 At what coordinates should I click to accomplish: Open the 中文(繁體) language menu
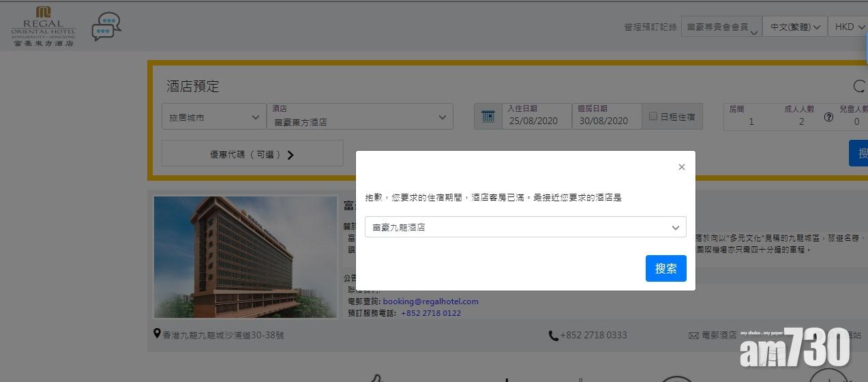(794, 27)
